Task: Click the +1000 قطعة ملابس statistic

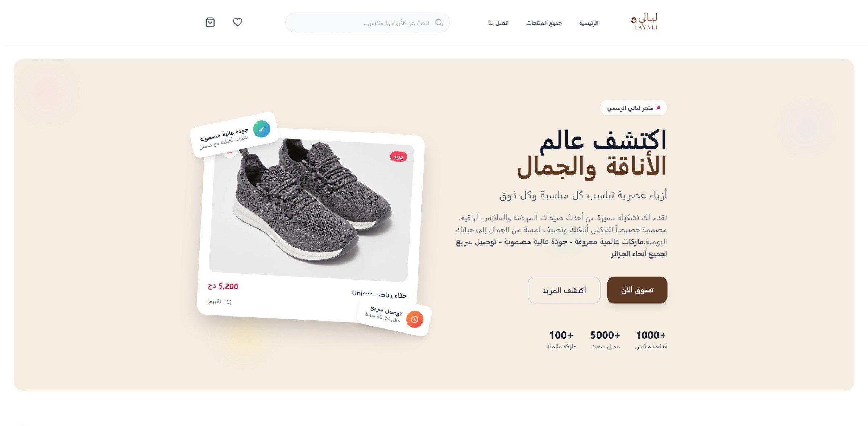Action: 651,340
